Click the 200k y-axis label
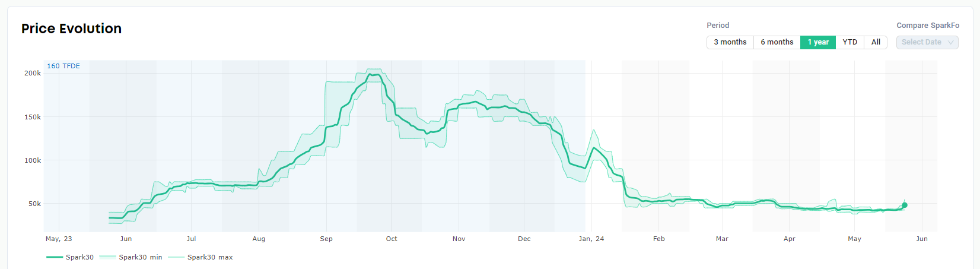Image resolution: width=980 pixels, height=269 pixels. [33, 73]
